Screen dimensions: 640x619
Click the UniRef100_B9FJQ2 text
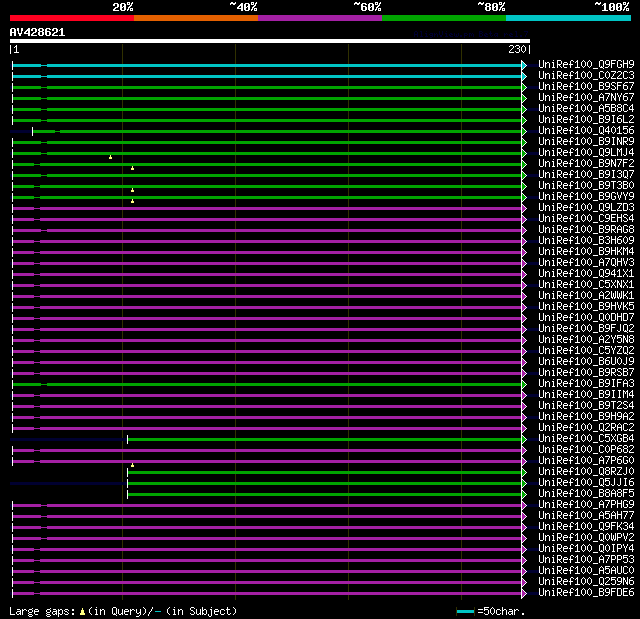tap(586, 329)
